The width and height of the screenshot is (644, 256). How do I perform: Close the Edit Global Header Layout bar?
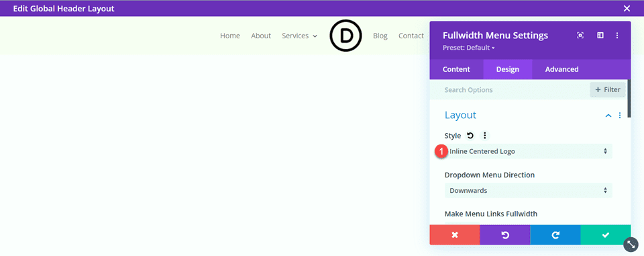click(x=627, y=8)
